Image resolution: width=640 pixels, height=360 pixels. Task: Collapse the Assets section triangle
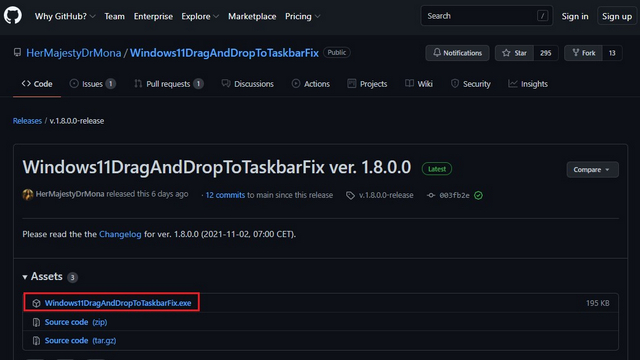(x=25, y=277)
